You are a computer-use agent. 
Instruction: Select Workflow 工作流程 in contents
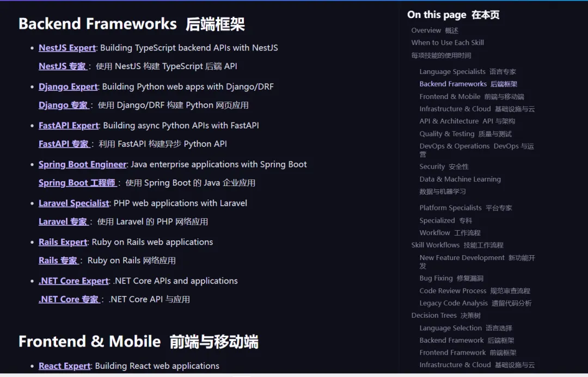450,233
